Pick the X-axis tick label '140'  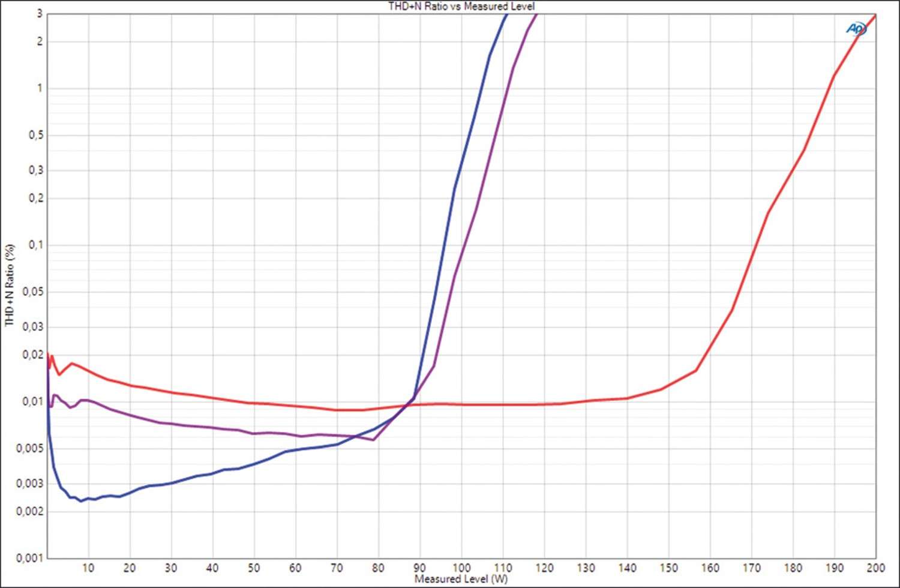[627, 568]
